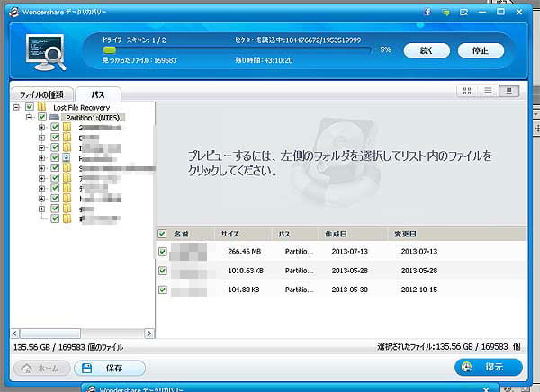The image size is (540, 392).
Task: Expand the first folder under Partition1
Action: click(41, 128)
